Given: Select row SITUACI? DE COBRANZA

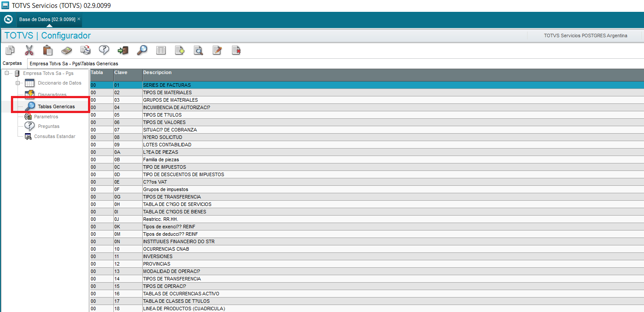Looking at the screenshot, I should pos(367,130).
